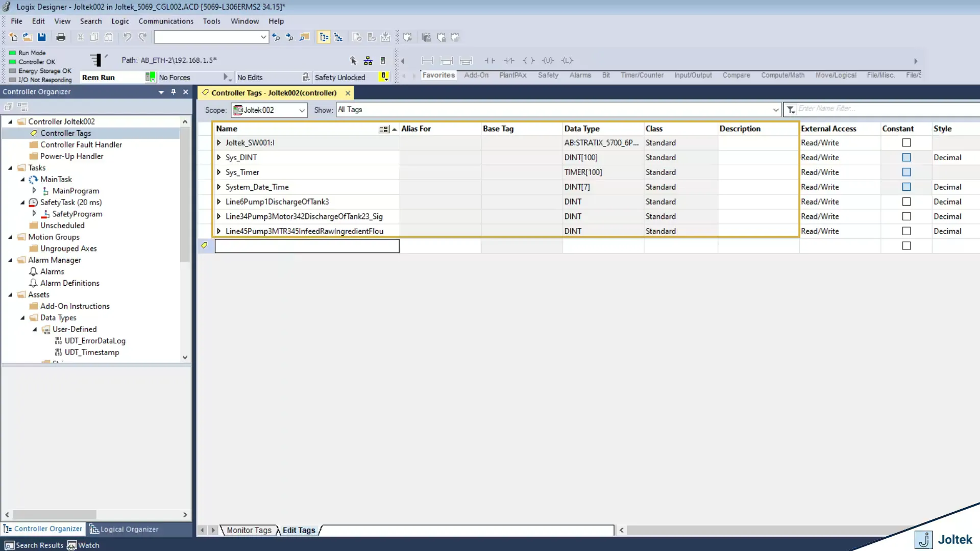Cut selection with the scissors icon
The image size is (980, 551).
coord(80,37)
